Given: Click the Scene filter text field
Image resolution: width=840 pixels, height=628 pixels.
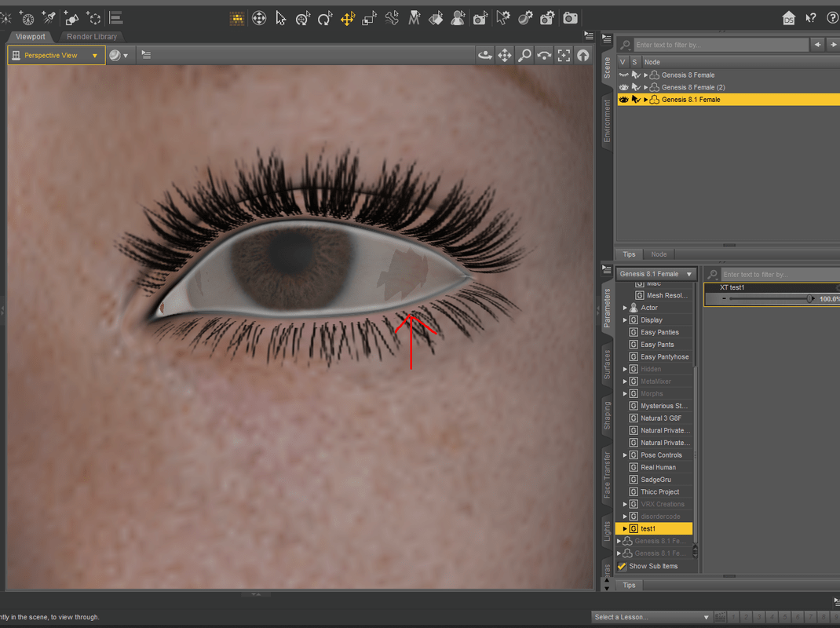Looking at the screenshot, I should [721, 45].
